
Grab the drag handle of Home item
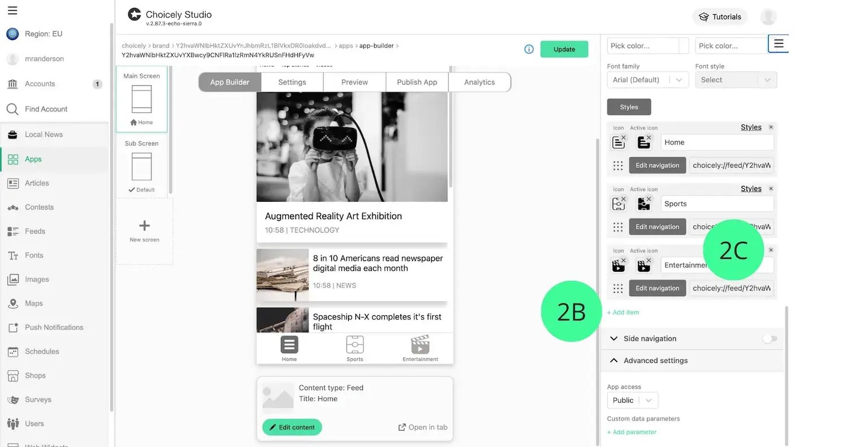pyautogui.click(x=618, y=166)
